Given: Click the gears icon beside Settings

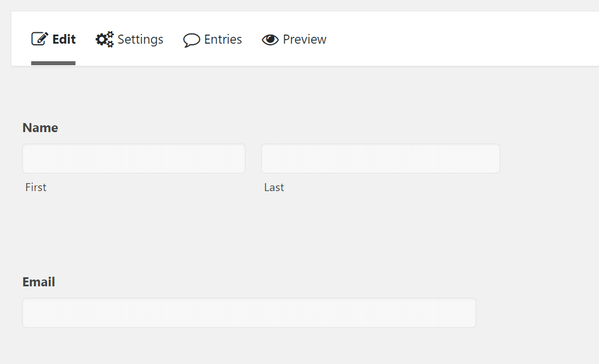Looking at the screenshot, I should pos(104,39).
